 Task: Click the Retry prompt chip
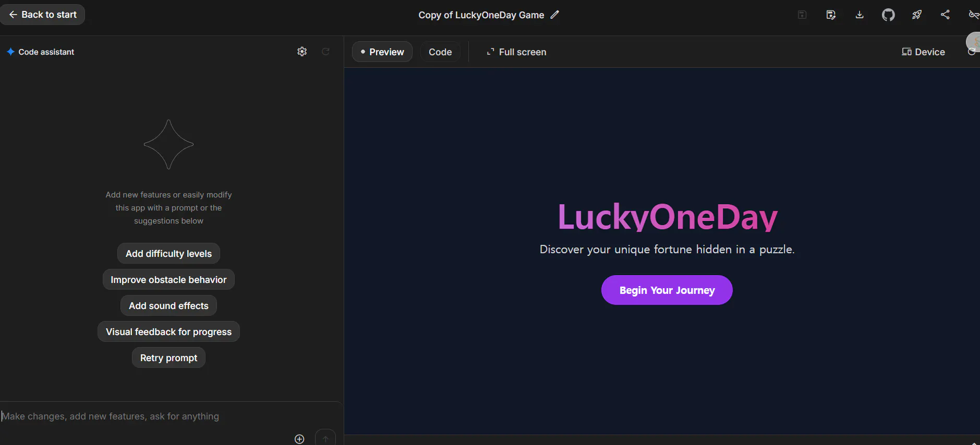[168, 357]
